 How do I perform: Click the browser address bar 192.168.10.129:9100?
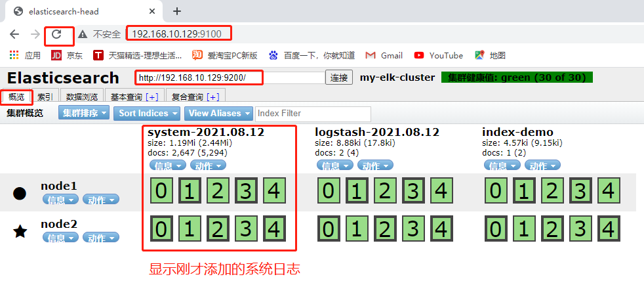177,34
